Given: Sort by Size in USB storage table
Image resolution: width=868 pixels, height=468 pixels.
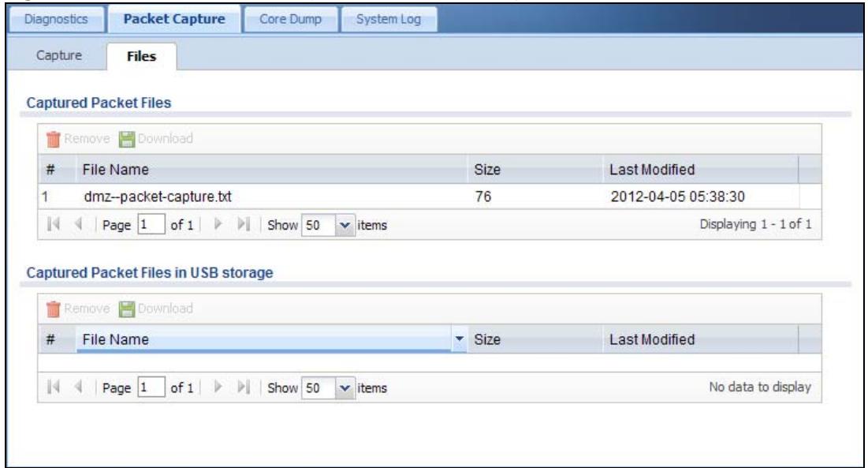Looking at the screenshot, I should click(535, 339).
